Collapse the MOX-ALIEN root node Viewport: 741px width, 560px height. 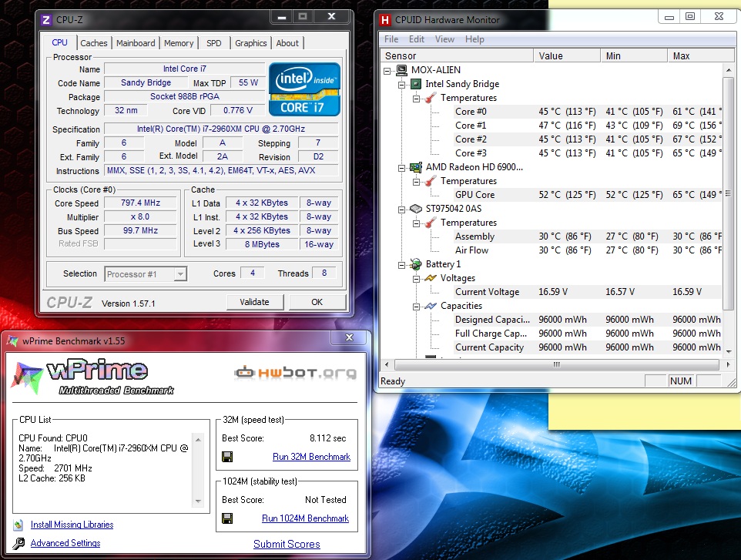[x=387, y=71]
